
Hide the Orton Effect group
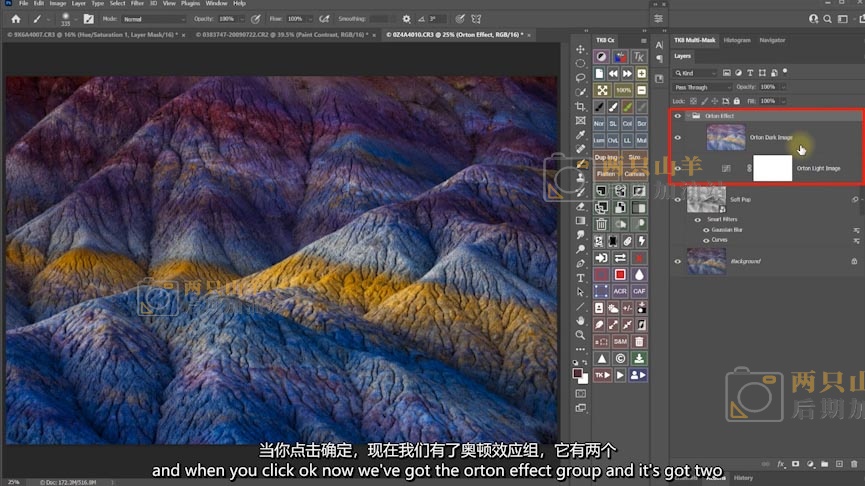click(678, 116)
